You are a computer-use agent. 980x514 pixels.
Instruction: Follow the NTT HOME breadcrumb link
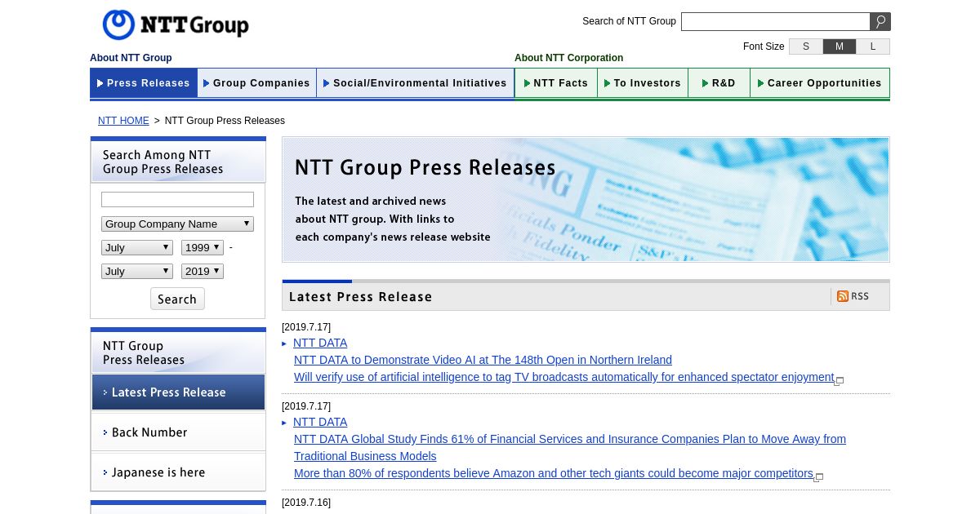[123, 121]
